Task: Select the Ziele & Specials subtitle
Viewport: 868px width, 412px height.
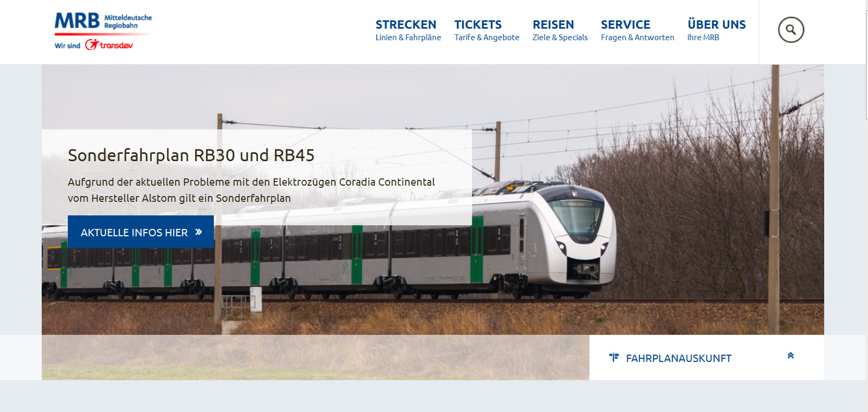Action: coord(560,38)
